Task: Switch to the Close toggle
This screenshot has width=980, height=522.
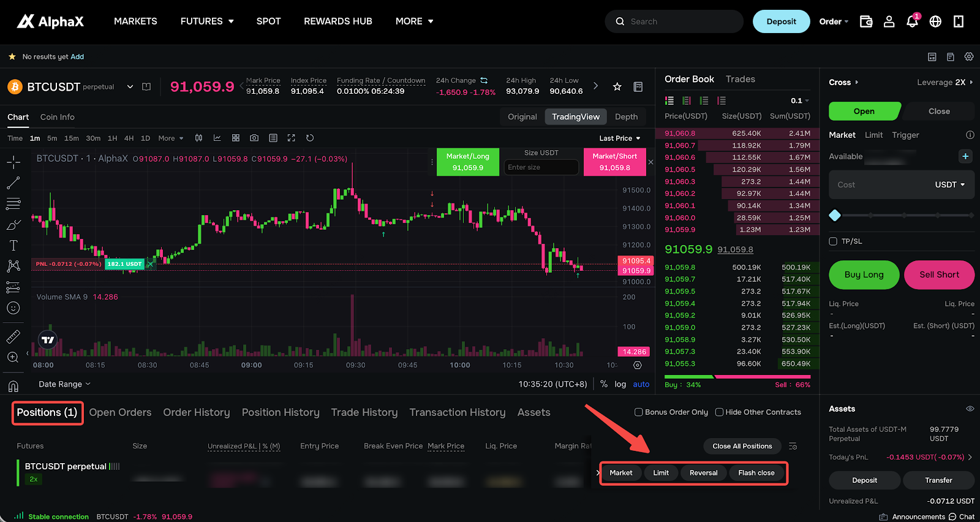Action: 939,111
